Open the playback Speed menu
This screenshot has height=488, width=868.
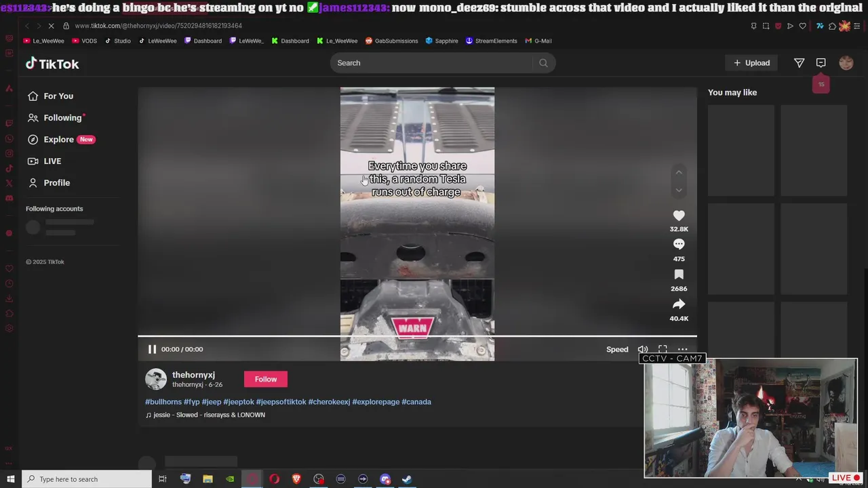(617, 350)
